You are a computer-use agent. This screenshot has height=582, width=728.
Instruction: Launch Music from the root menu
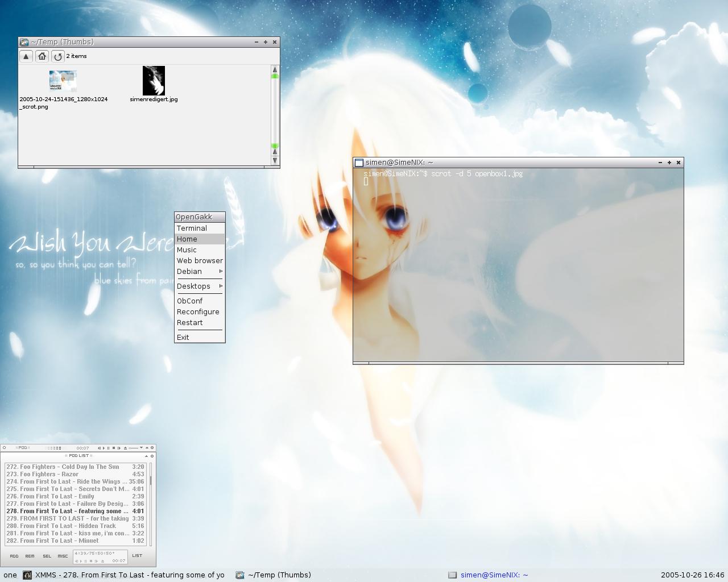click(200, 250)
